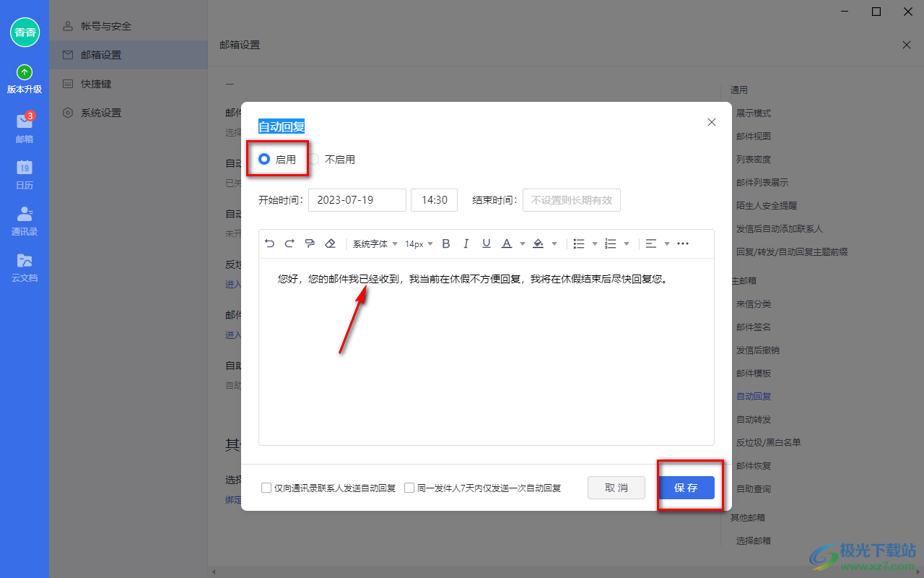The height and width of the screenshot is (578, 924).
Task: Open the 系统设置 settings tab
Action: [128, 113]
